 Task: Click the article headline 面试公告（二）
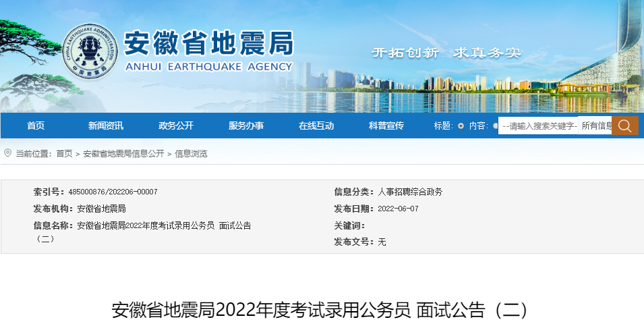pyautogui.click(x=320, y=310)
